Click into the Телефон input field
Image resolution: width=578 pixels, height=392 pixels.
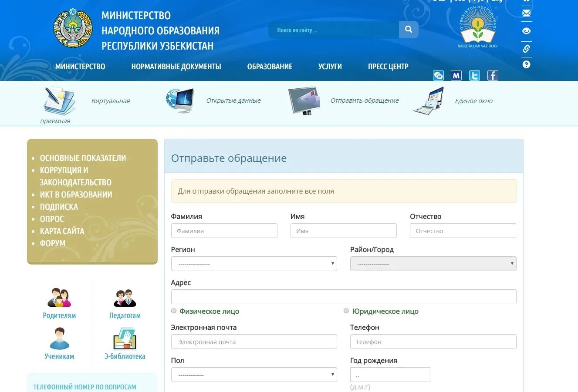[x=433, y=342]
